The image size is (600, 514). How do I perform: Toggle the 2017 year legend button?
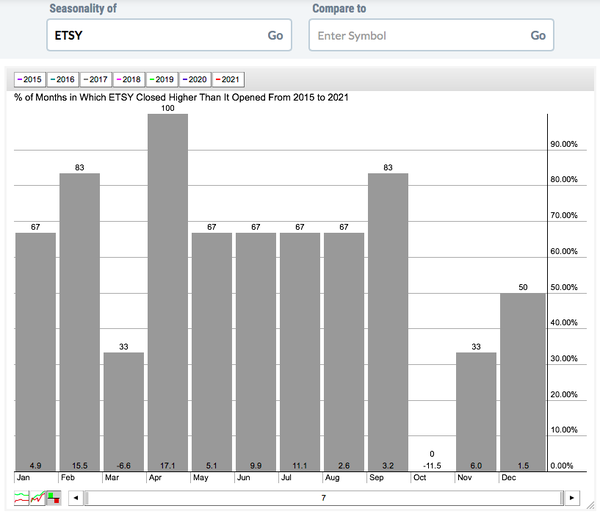[x=94, y=79]
